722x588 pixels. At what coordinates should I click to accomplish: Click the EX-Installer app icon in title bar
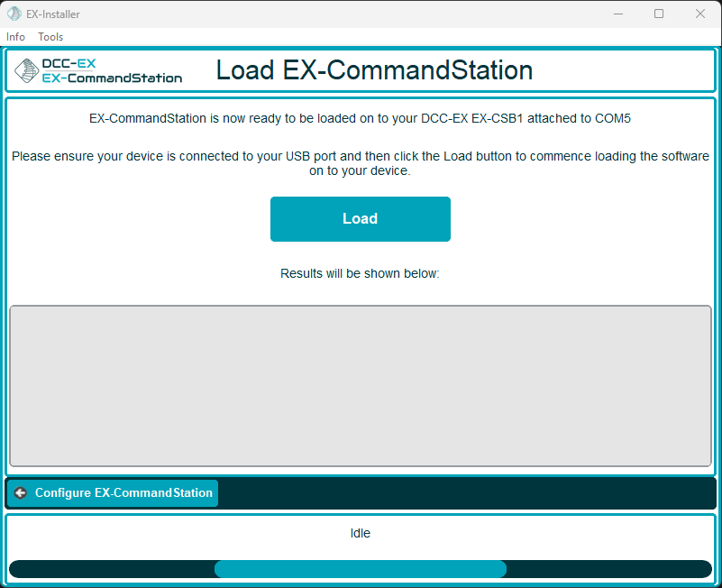(14, 14)
